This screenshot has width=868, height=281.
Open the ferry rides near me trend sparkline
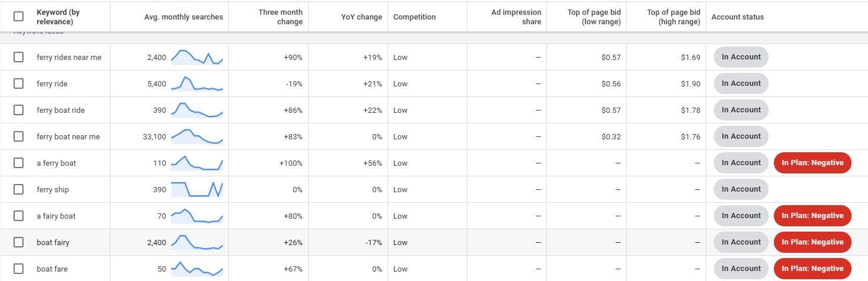pyautogui.click(x=197, y=57)
